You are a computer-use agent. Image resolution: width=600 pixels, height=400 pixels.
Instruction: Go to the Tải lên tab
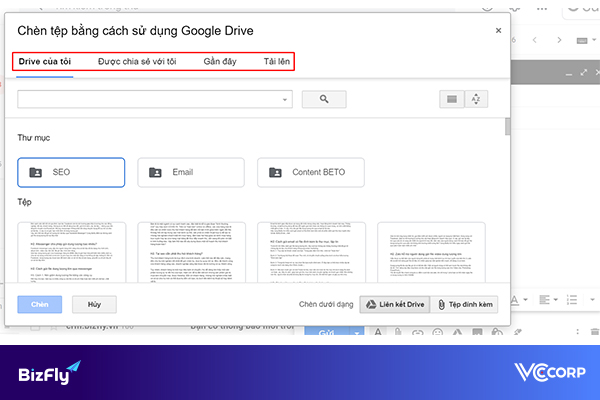pos(277,62)
